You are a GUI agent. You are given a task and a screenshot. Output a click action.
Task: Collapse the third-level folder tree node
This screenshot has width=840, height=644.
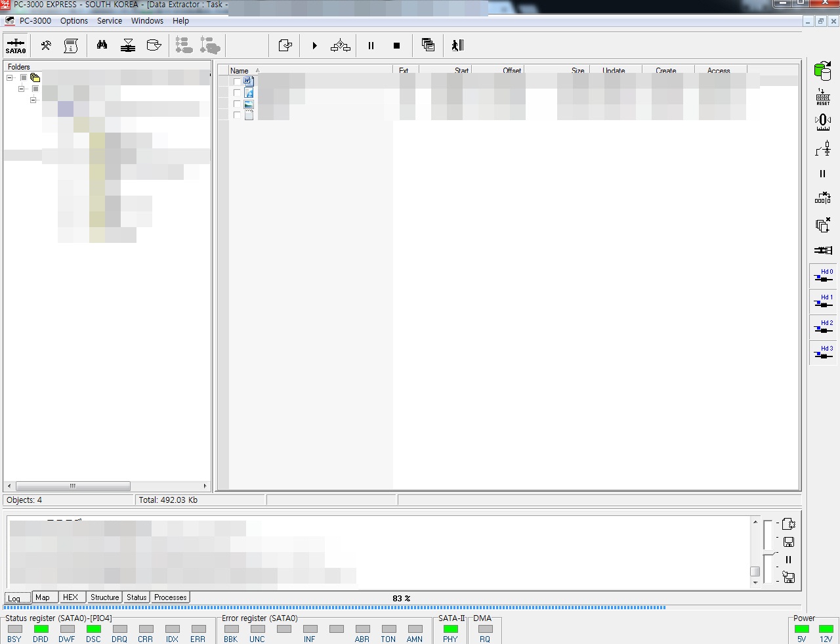[33, 100]
